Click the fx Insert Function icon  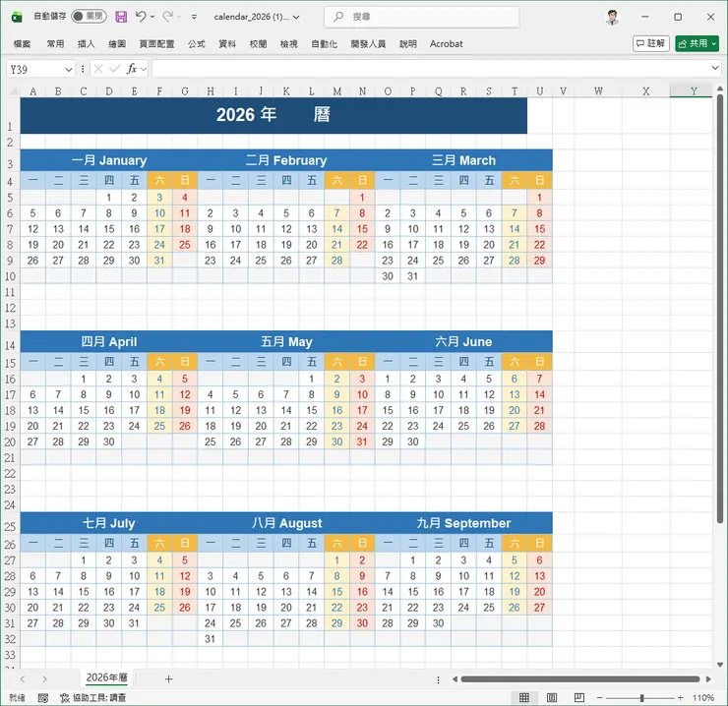pyautogui.click(x=132, y=69)
